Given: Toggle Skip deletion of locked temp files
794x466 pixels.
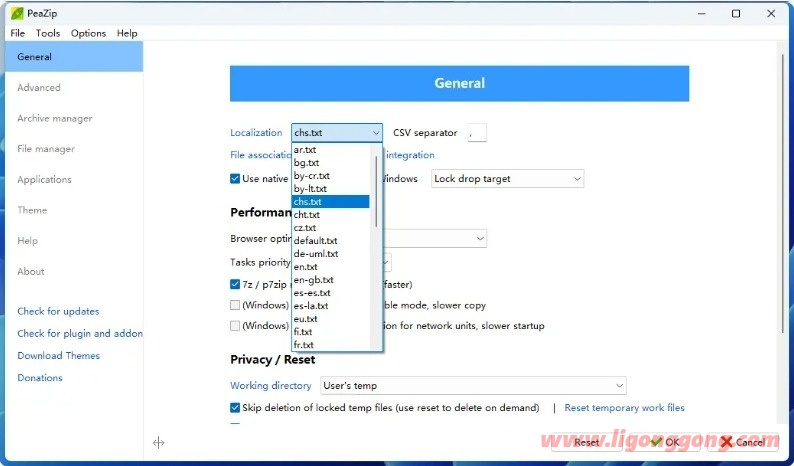Looking at the screenshot, I should (x=235, y=408).
